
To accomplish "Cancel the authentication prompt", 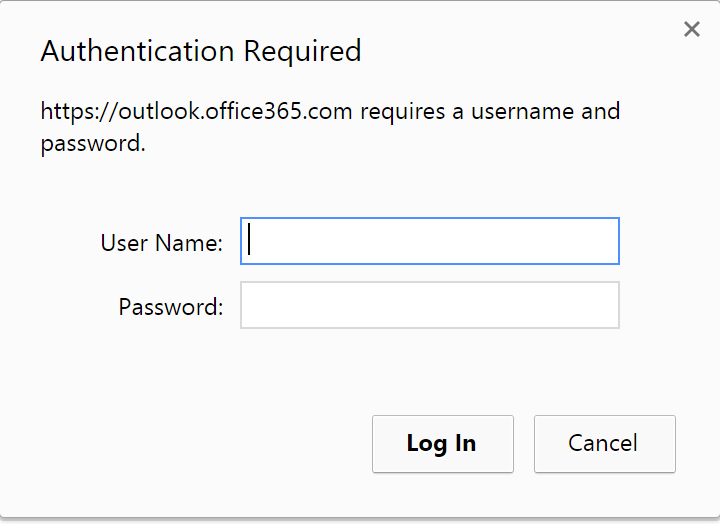I will (x=604, y=443).
